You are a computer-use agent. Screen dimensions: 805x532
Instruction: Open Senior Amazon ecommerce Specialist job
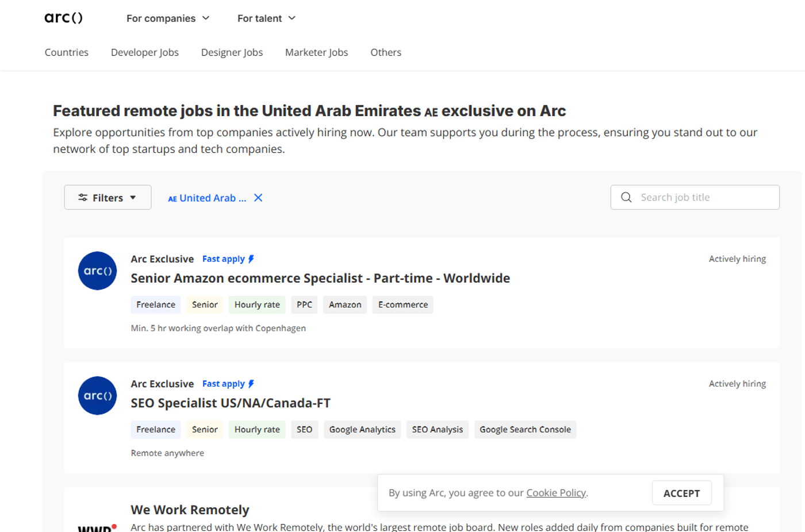pos(320,278)
